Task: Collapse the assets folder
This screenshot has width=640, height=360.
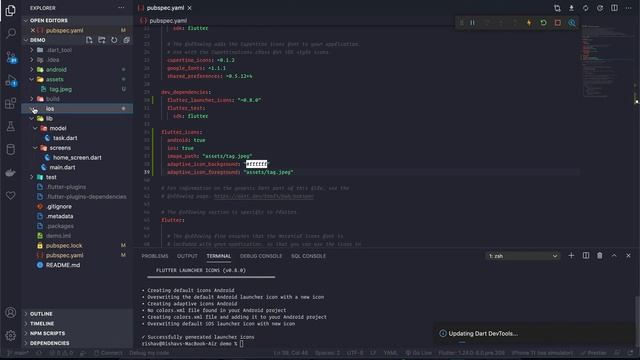Action: (x=78, y=80)
